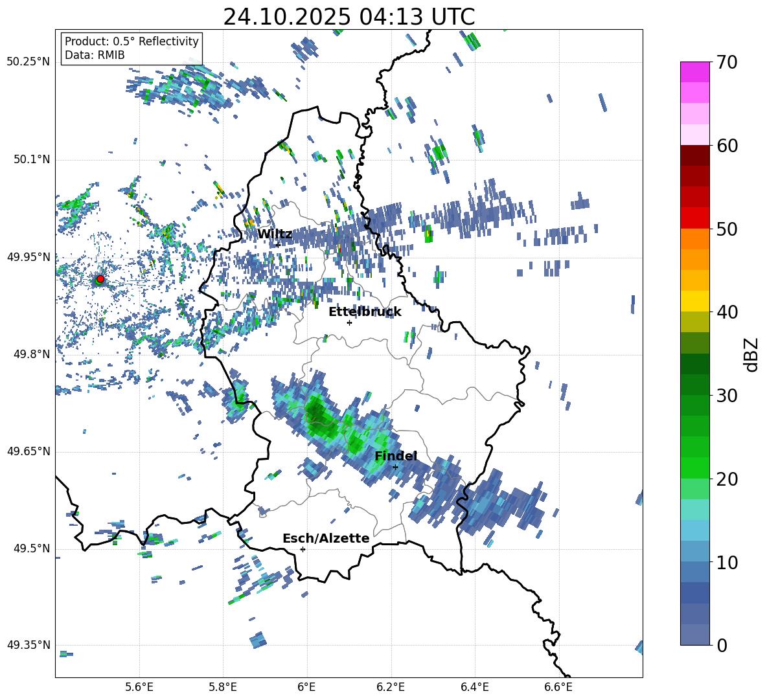
Task: Click the 20 label on colorbar
Action: pyautogui.click(x=727, y=479)
